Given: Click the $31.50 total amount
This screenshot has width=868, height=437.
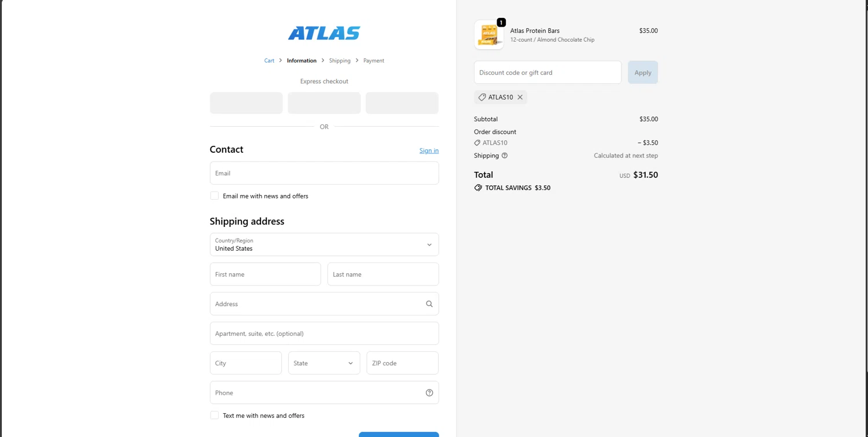Looking at the screenshot, I should pyautogui.click(x=645, y=175).
